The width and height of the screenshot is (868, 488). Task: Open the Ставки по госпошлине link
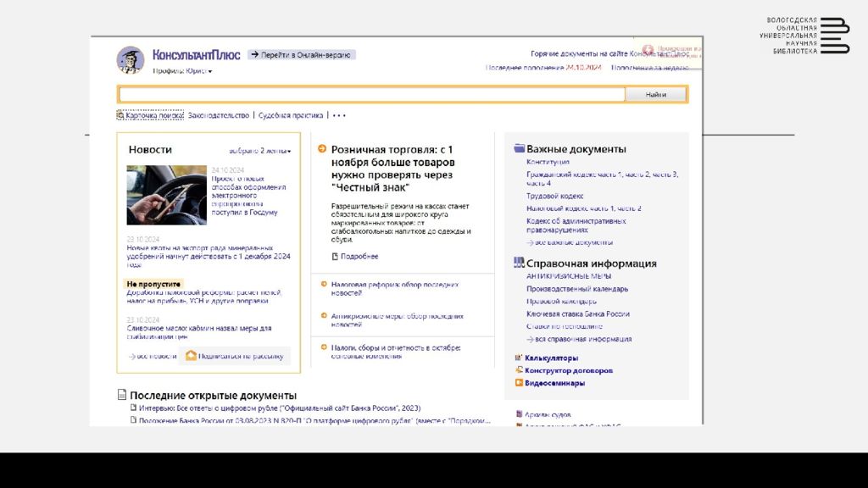tap(564, 326)
